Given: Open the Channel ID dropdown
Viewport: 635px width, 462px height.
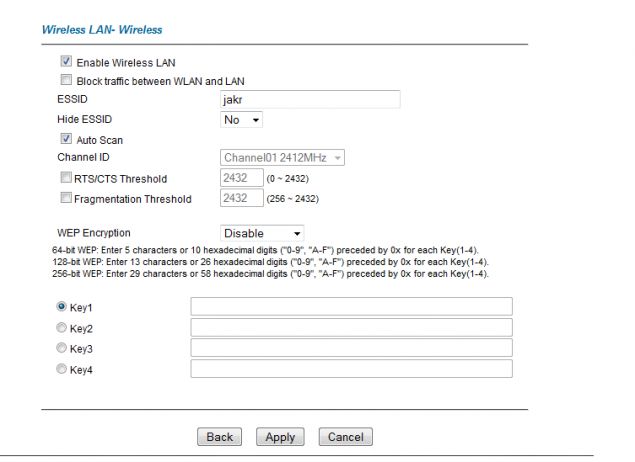Looking at the screenshot, I should pyautogui.click(x=282, y=158).
